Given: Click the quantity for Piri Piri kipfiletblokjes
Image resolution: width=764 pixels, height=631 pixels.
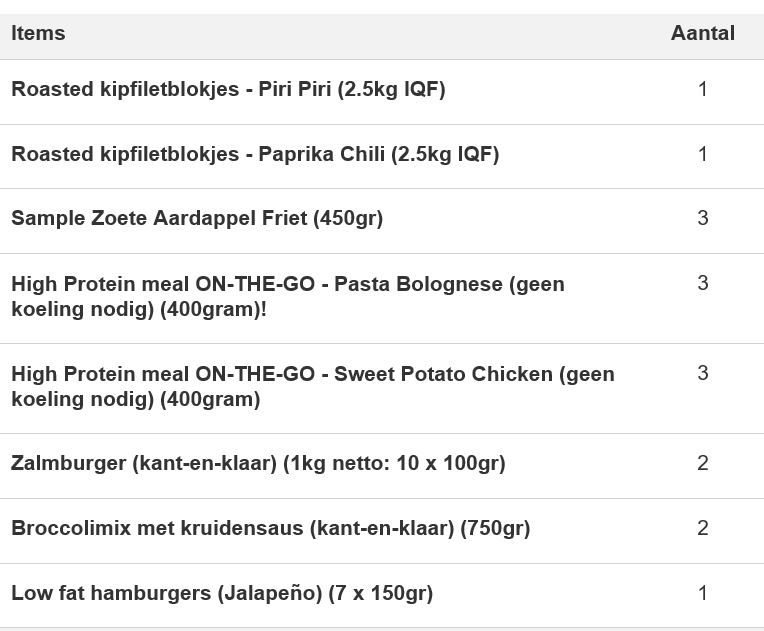Looking at the screenshot, I should click(702, 89).
